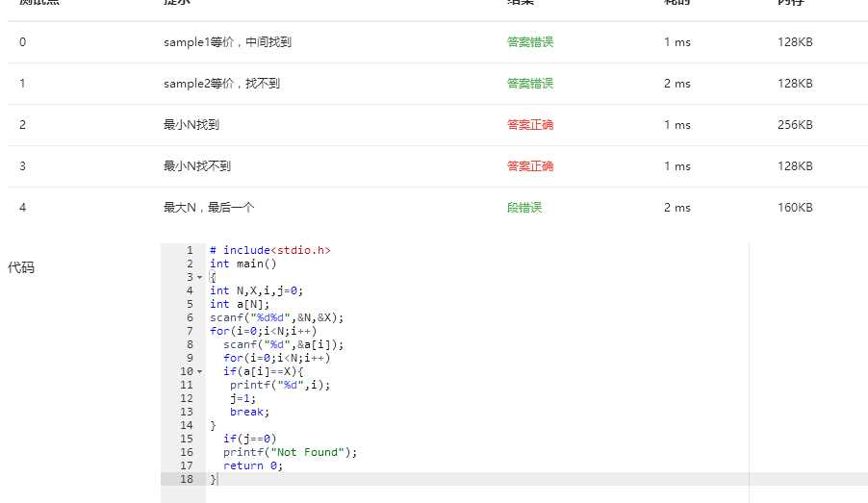Click the 'j=1;' code line
The height and width of the screenshot is (503, 868).
pos(243,398)
